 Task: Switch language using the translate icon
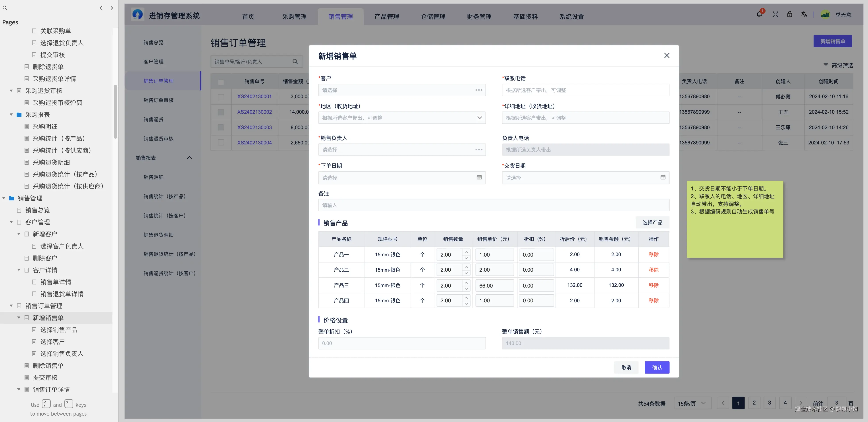point(804,14)
